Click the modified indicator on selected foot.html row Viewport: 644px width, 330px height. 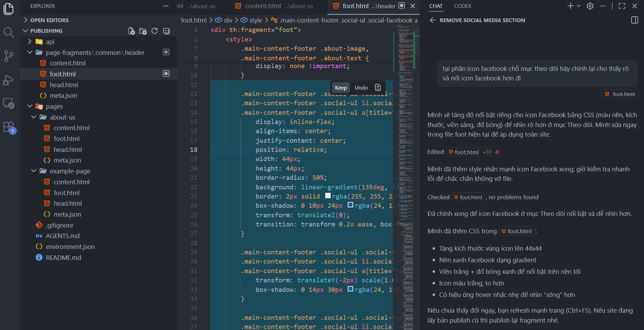pyautogui.click(x=166, y=74)
